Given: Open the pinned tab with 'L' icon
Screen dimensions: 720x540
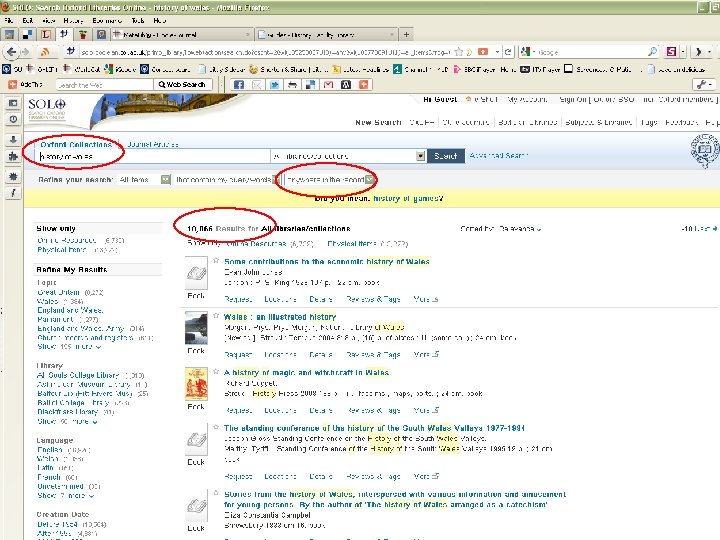Looking at the screenshot, I should [x=46, y=34].
